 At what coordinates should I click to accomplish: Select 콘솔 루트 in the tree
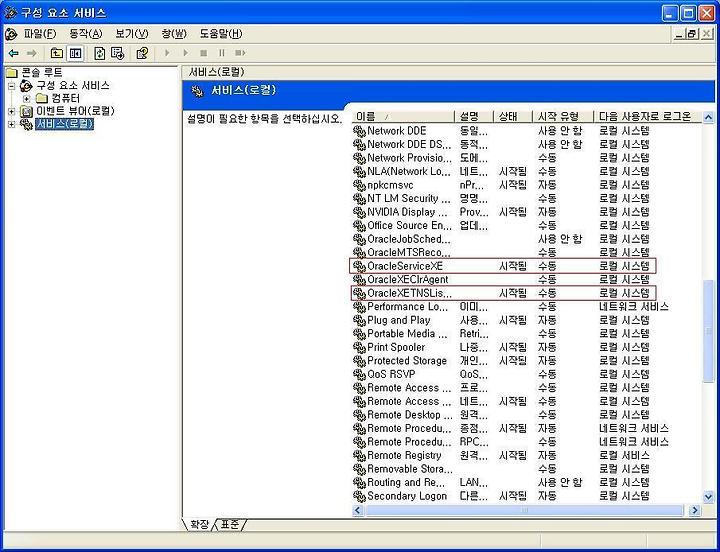coord(42,73)
